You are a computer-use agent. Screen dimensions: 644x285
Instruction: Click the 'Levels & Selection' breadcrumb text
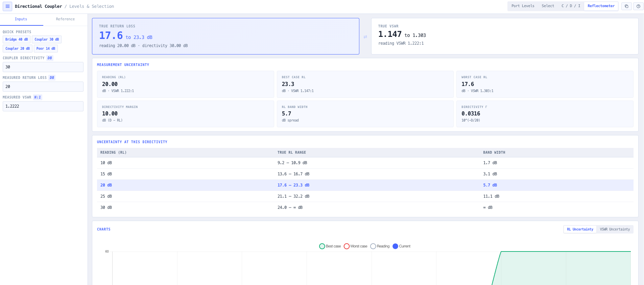(92, 6)
